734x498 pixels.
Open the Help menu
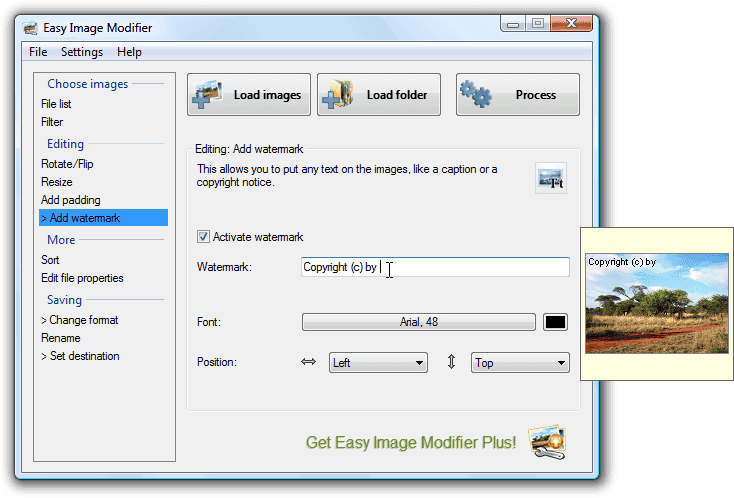(129, 52)
